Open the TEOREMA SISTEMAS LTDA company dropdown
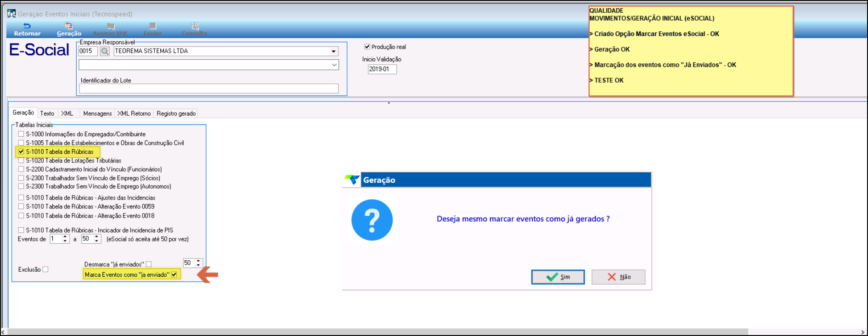The width and height of the screenshot is (868, 336). point(334,51)
